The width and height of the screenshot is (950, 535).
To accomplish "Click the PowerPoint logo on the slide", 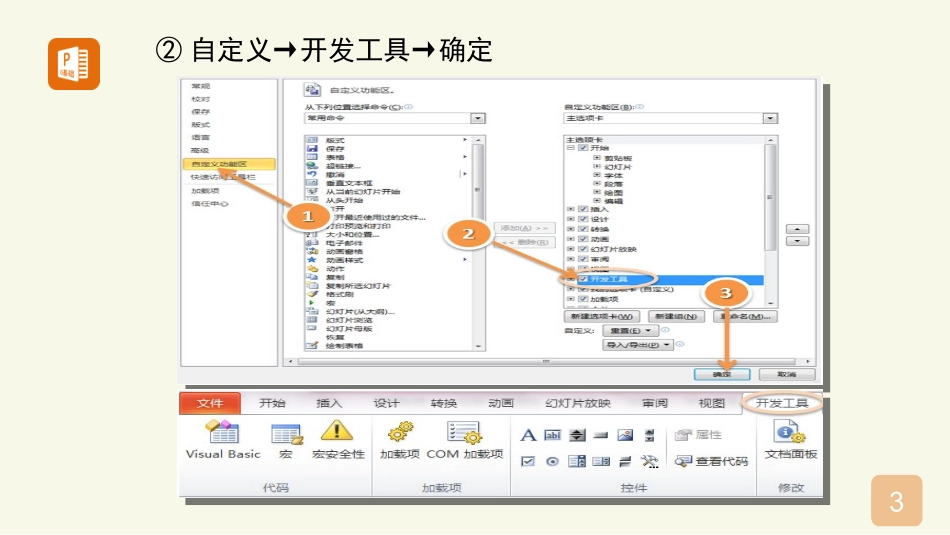I will point(74,64).
